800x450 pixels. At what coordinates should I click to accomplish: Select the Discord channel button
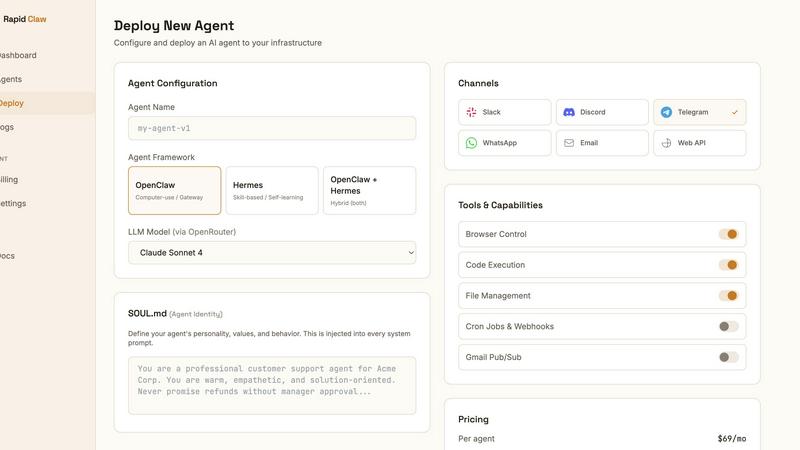(x=602, y=112)
